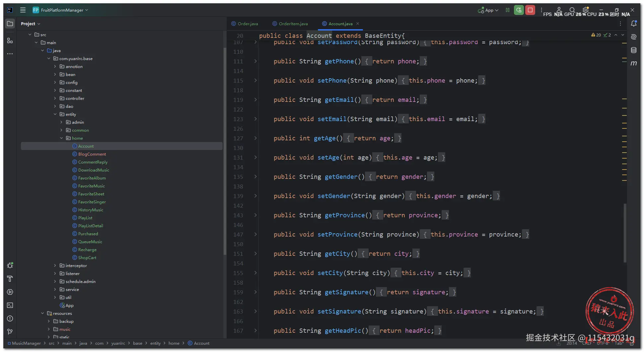Unfold the getPhone method at line 111
Screen dimensions: 644x352
pyautogui.click(x=255, y=61)
